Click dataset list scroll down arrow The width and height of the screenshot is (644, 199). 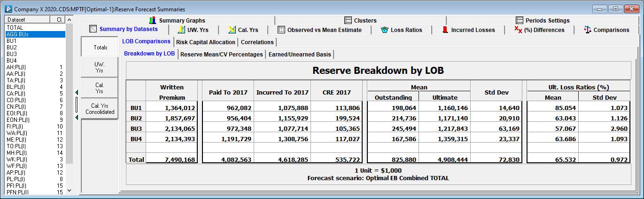(x=70, y=191)
